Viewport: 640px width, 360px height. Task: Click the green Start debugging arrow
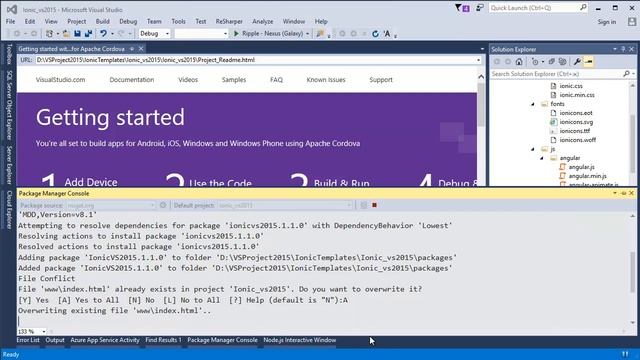pos(236,33)
